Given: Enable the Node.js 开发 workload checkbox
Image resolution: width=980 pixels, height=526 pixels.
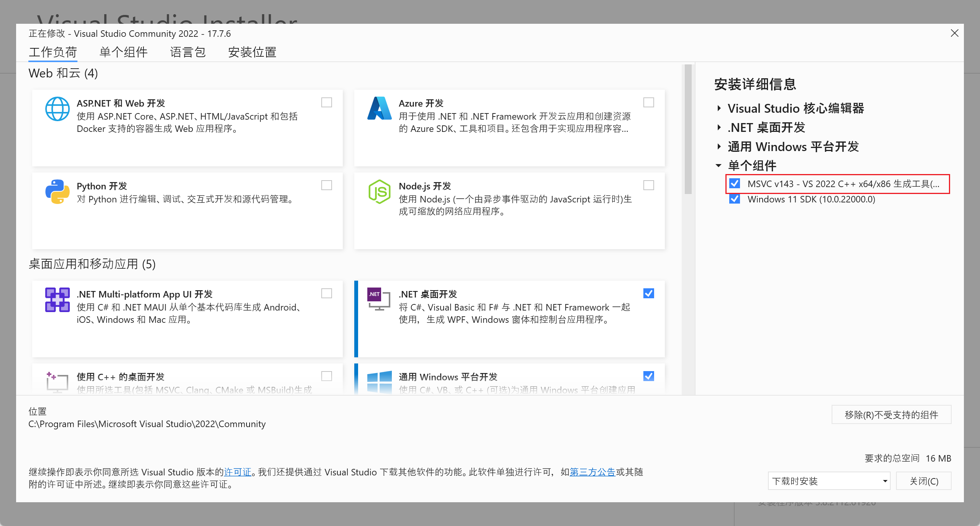Looking at the screenshot, I should [649, 185].
